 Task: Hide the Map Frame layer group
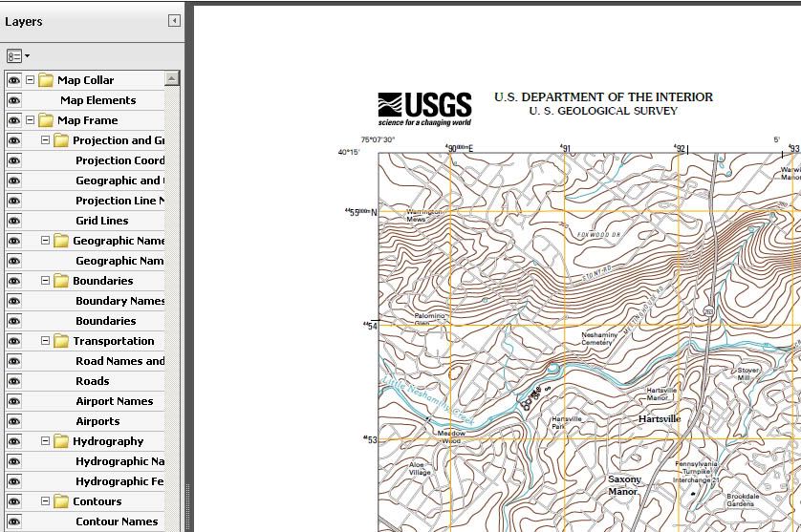point(13,120)
